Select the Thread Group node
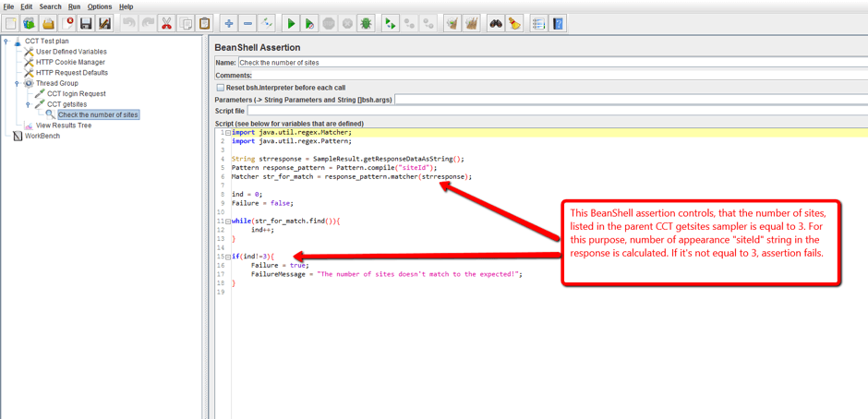Image resolution: width=868 pixels, height=419 pixels. click(x=57, y=83)
